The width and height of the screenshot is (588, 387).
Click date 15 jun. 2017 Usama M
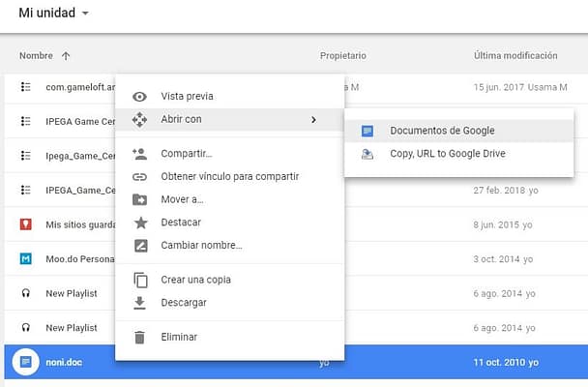click(520, 87)
